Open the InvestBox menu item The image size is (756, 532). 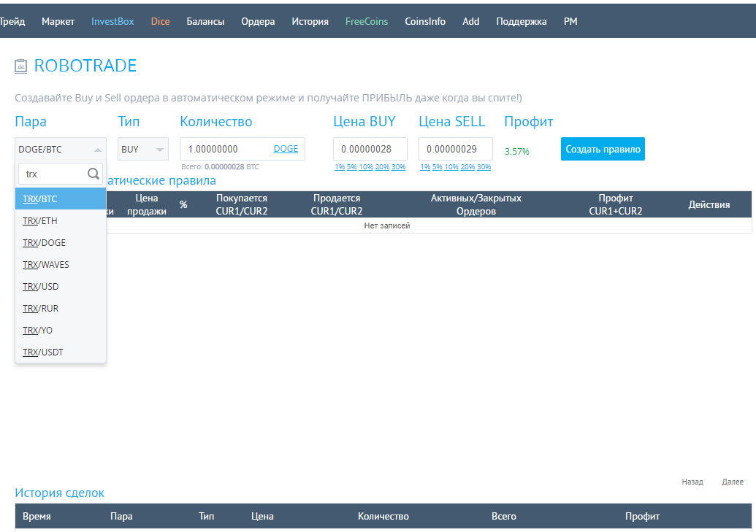point(112,21)
